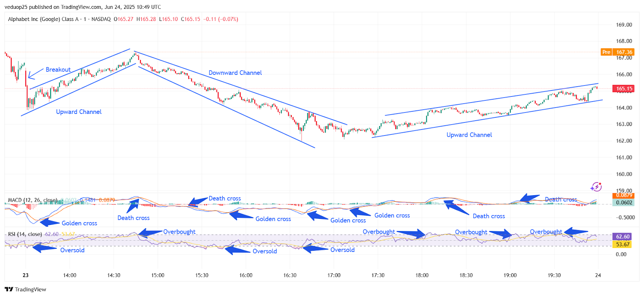
Task: Click the 14:00 time axis label
Action: [70, 275]
